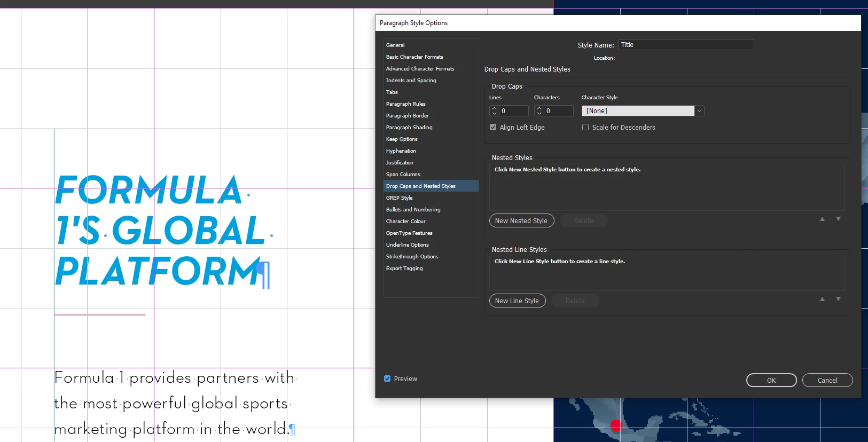868x442 pixels.
Task: Click the drop cap Characters value field
Action: 559,111
